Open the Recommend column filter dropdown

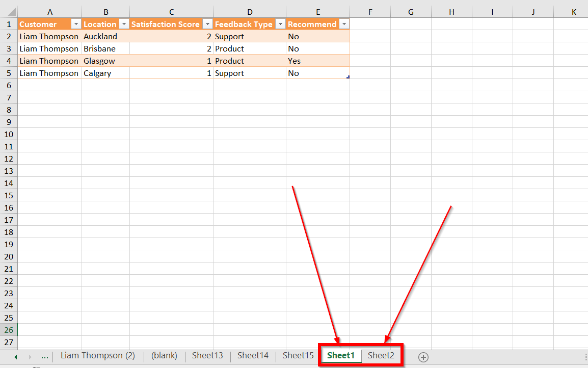point(344,24)
